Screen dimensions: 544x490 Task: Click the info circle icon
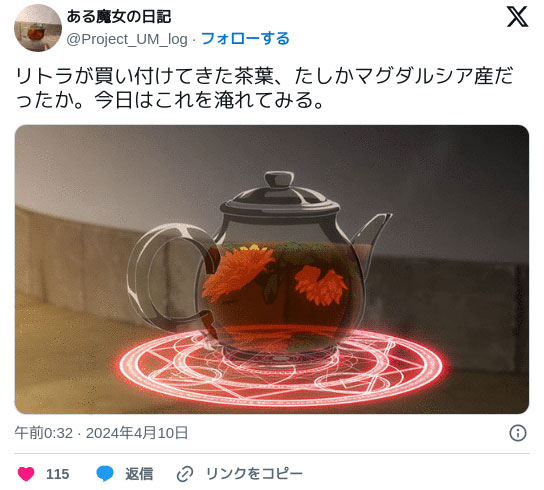pos(518,433)
